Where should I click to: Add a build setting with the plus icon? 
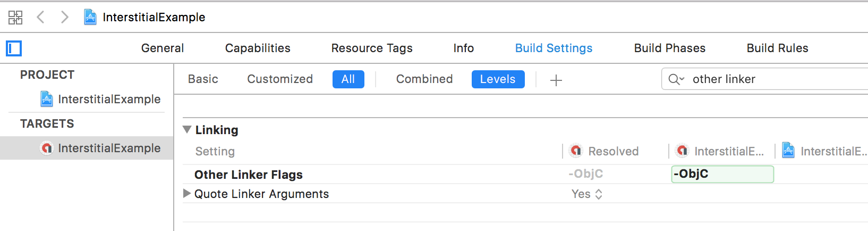(556, 80)
